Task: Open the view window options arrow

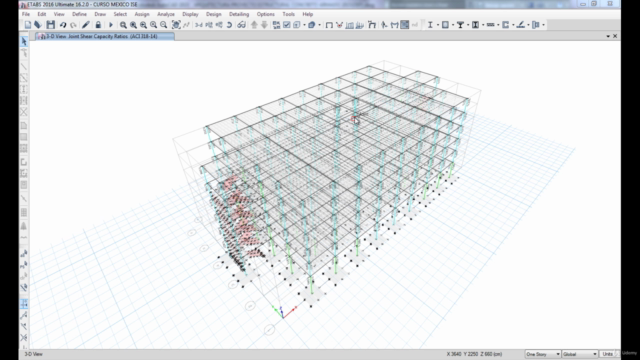Action: (x=608, y=36)
